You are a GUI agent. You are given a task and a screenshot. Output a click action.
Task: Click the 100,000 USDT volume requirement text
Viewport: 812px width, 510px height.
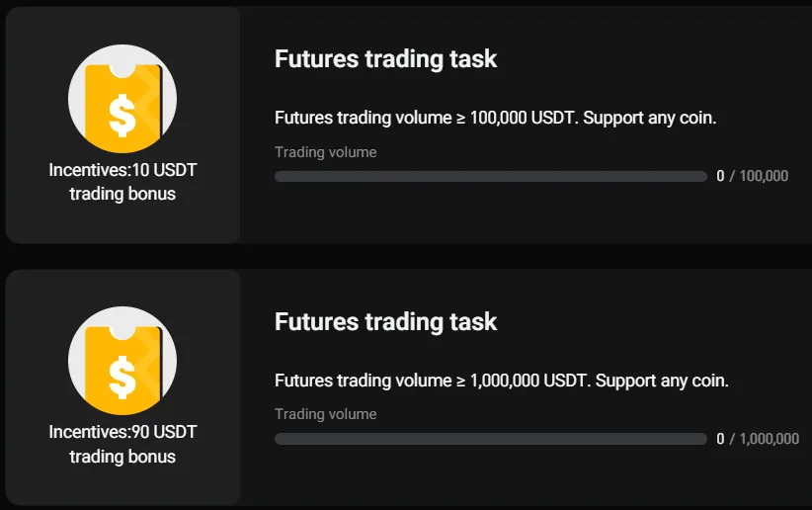(x=494, y=118)
